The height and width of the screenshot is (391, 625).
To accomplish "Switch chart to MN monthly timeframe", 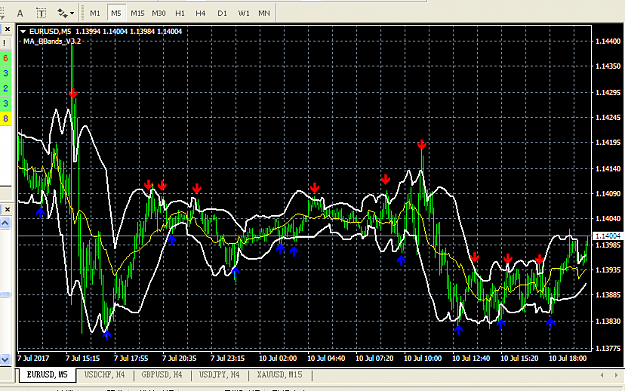I will tap(264, 13).
